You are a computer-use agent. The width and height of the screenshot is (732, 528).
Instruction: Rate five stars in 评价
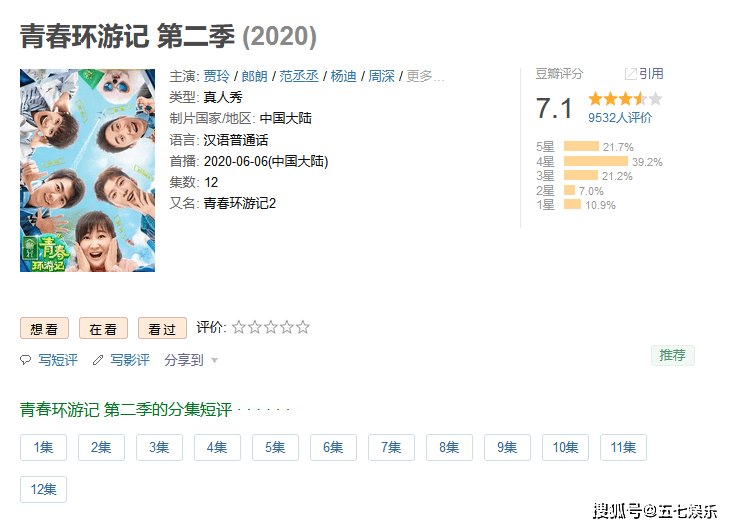(303, 327)
